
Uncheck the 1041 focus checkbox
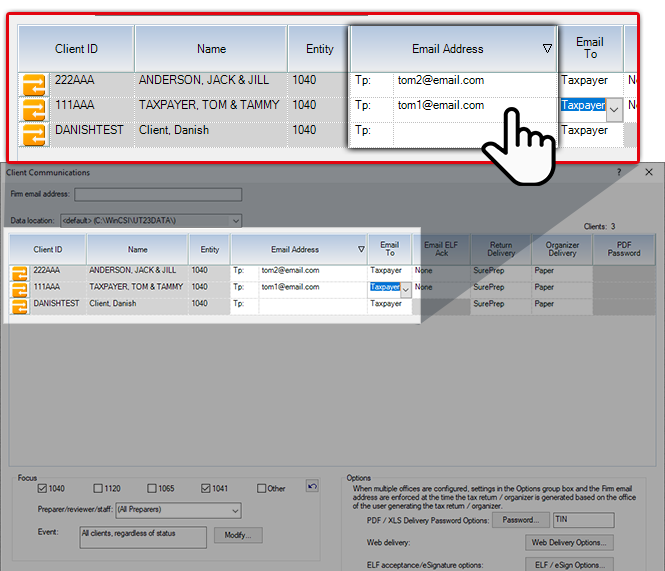click(206, 488)
